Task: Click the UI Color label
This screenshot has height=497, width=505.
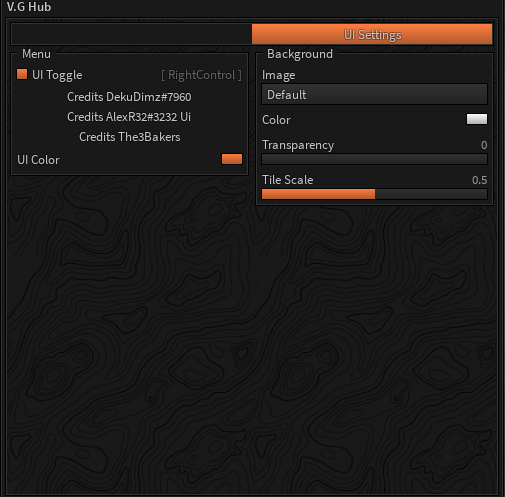Action: pos(38,160)
